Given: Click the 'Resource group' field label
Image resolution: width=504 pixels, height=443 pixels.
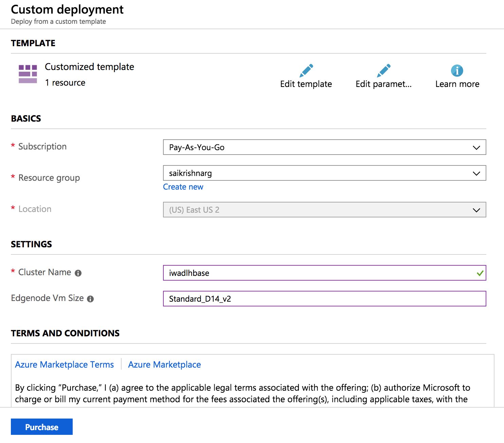Looking at the screenshot, I should point(49,178).
